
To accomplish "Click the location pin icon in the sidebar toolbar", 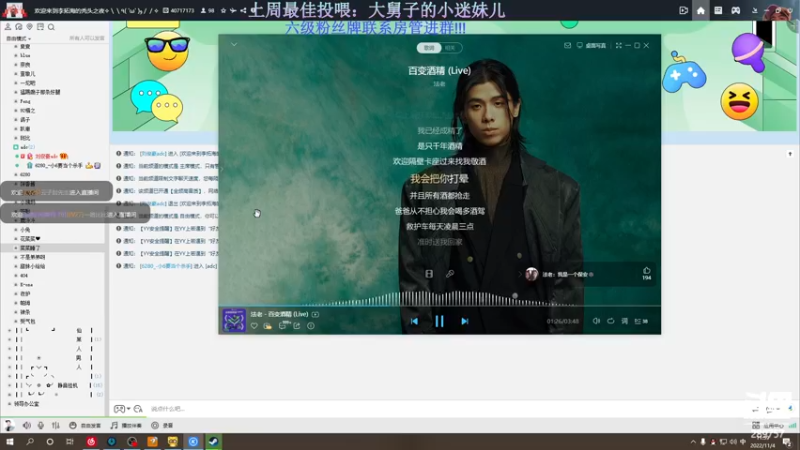I will [x=30, y=27].
